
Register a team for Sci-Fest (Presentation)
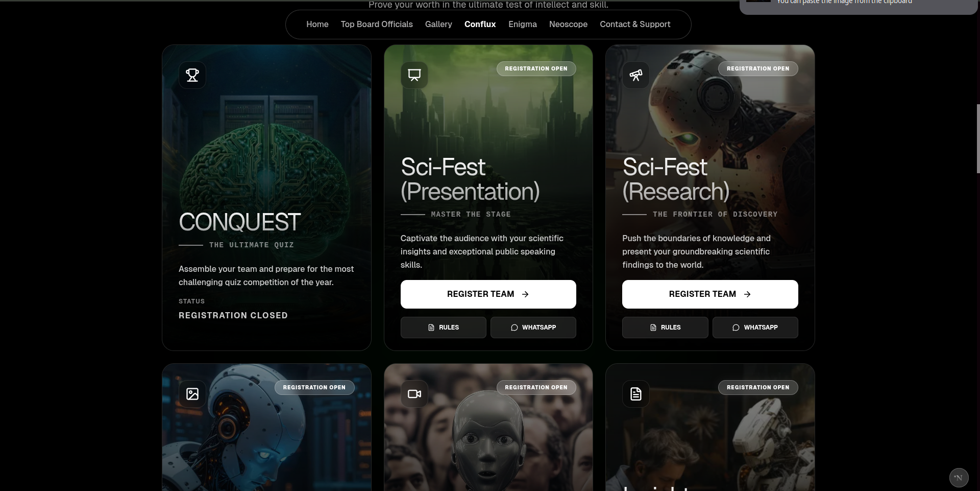pyautogui.click(x=488, y=294)
